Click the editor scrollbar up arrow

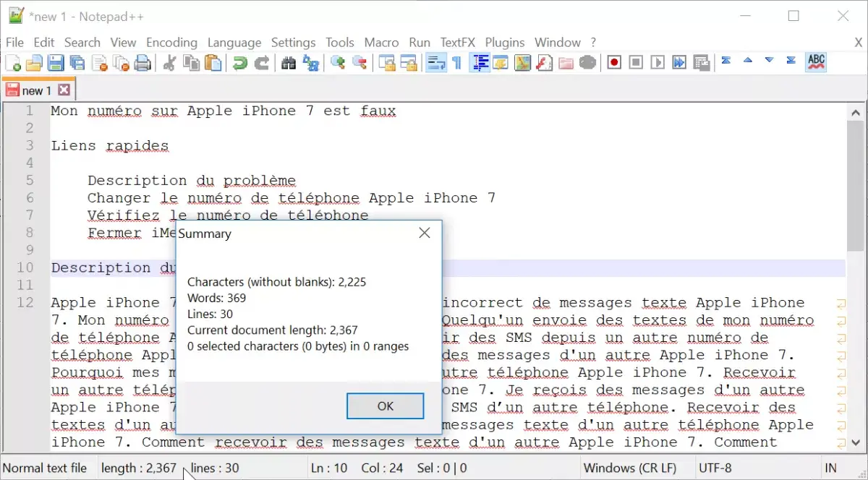pyautogui.click(x=856, y=112)
